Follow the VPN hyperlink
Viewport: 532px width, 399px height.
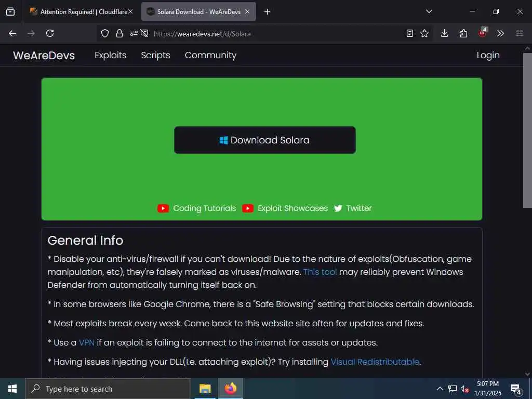(87, 343)
